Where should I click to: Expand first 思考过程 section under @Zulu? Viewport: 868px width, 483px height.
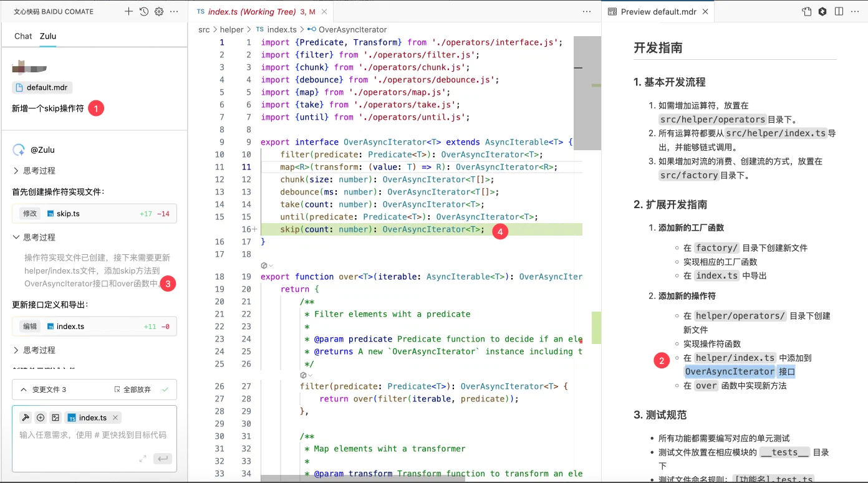coord(34,170)
